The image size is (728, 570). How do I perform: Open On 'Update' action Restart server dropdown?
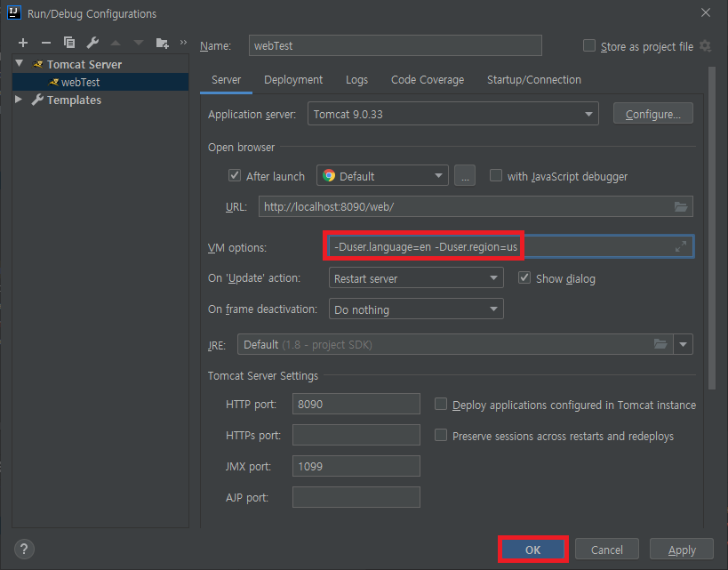(416, 278)
